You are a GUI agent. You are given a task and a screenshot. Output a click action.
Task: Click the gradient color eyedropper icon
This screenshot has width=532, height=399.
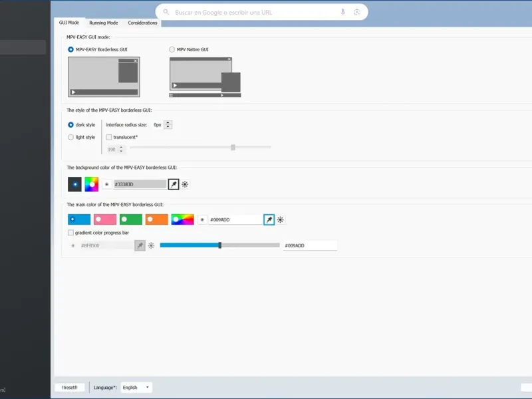(140, 245)
